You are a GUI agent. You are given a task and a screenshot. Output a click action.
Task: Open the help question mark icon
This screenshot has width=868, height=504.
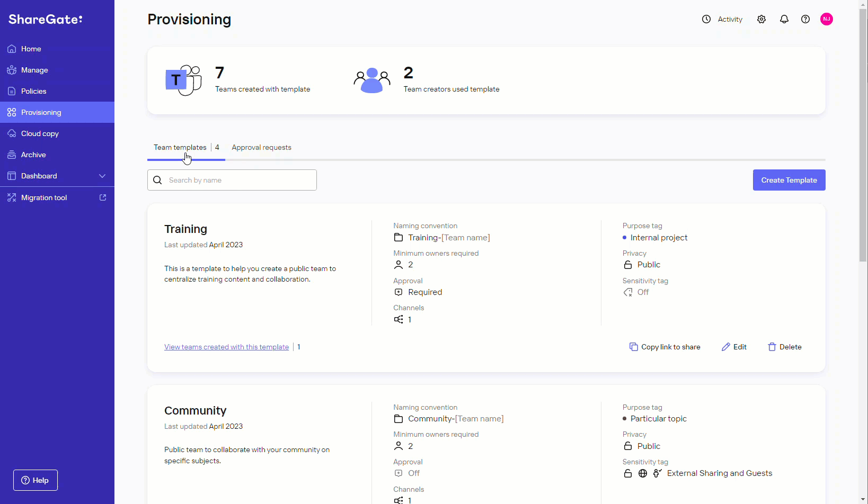(x=805, y=19)
